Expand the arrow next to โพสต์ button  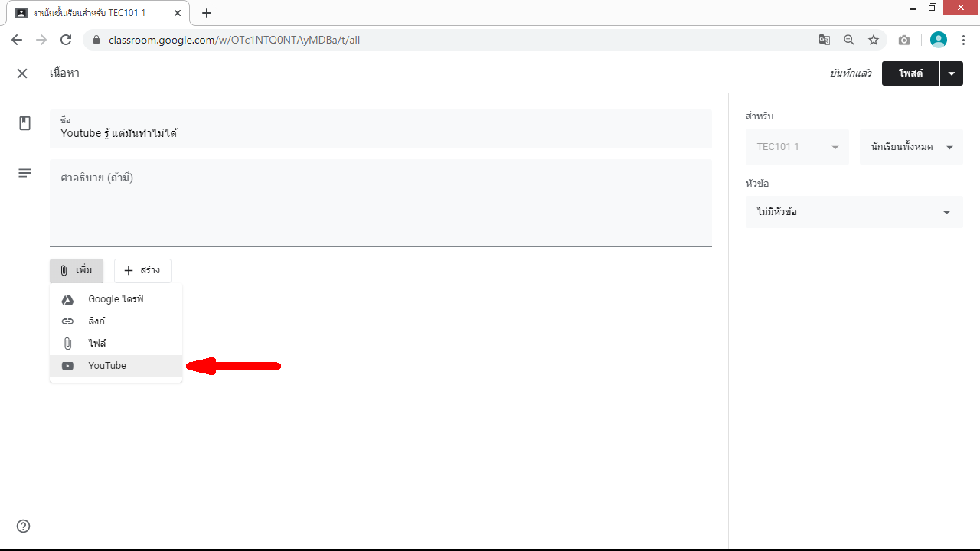click(x=951, y=73)
